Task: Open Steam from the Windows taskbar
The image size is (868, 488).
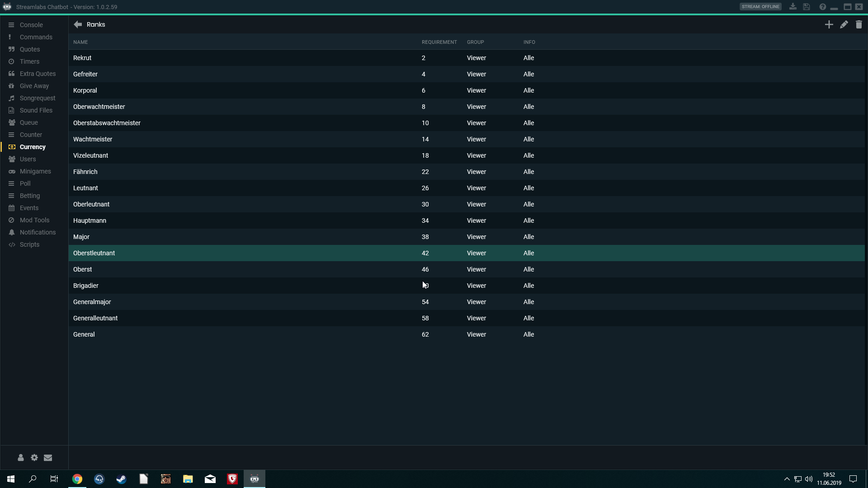Action: tap(121, 479)
